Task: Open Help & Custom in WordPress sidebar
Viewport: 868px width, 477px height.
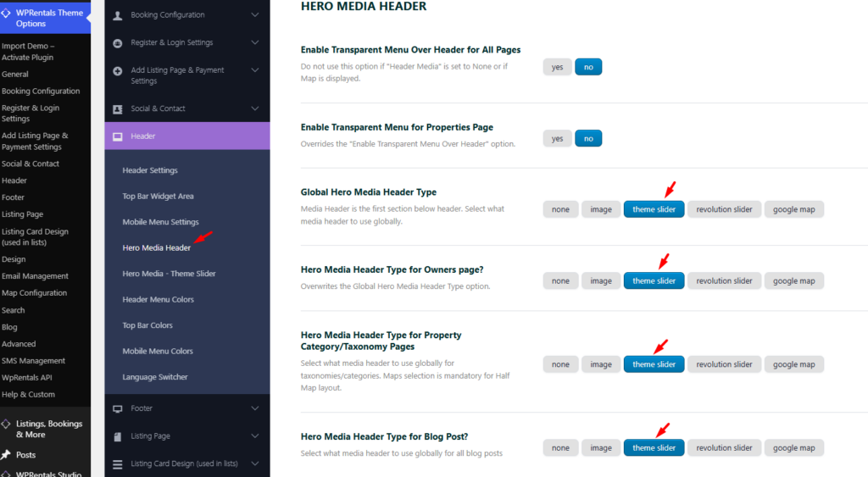Action: (28, 395)
